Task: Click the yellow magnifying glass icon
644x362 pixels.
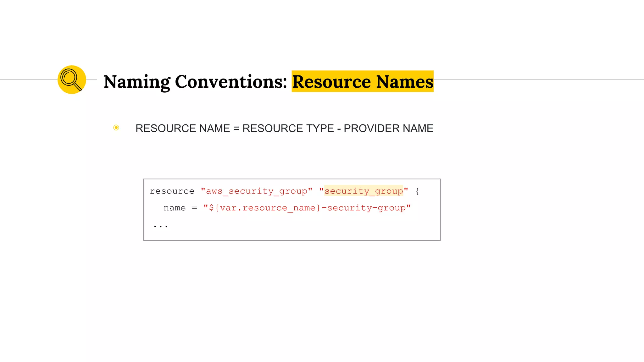Action: (x=72, y=80)
